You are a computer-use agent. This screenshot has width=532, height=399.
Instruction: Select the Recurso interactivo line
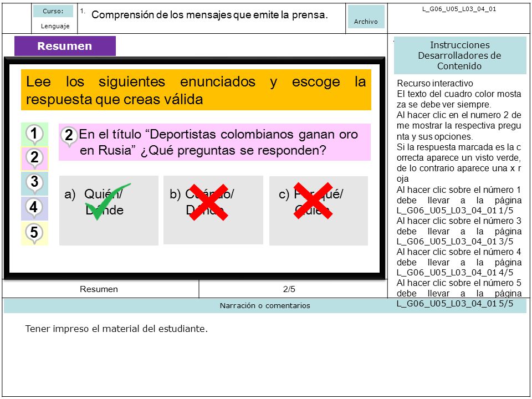[x=435, y=83]
